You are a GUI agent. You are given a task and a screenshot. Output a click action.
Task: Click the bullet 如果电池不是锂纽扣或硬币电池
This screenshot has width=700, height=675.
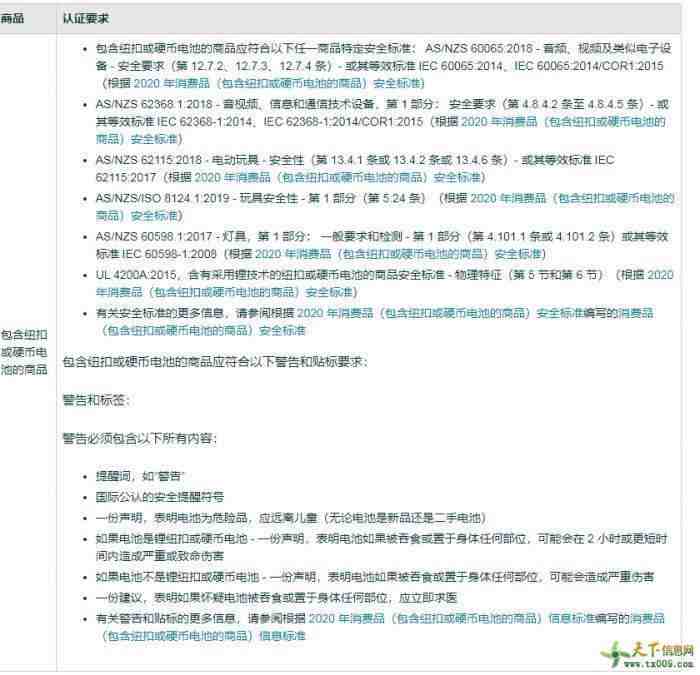[x=375, y=577]
